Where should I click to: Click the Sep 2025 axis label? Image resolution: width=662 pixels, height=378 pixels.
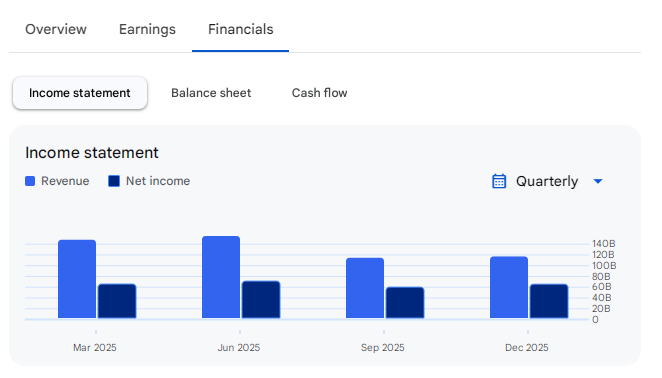click(383, 348)
